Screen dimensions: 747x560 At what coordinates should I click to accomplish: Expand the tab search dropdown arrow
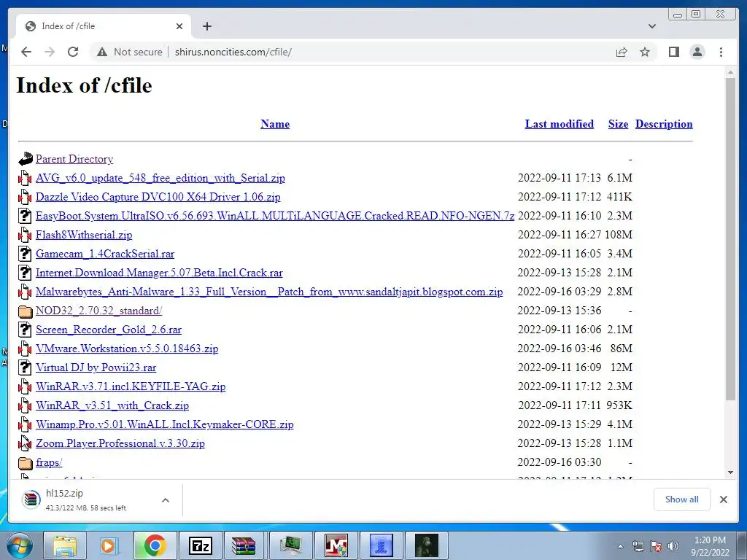pos(652,26)
